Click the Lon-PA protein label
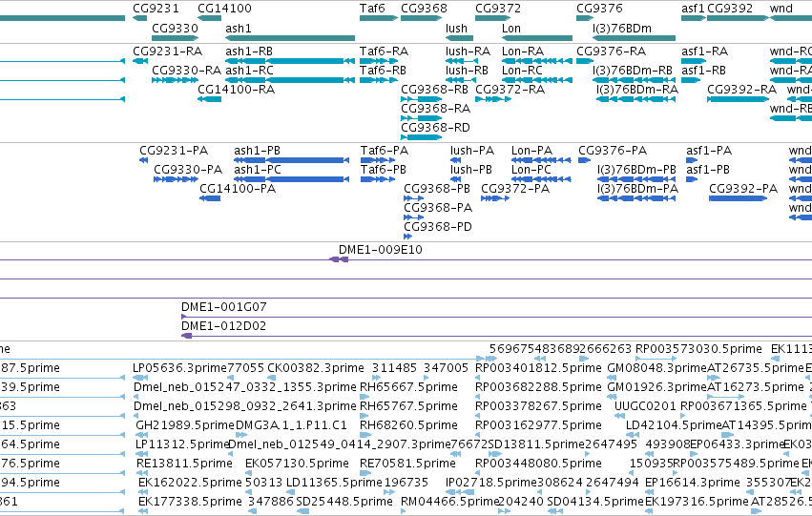 (531, 151)
